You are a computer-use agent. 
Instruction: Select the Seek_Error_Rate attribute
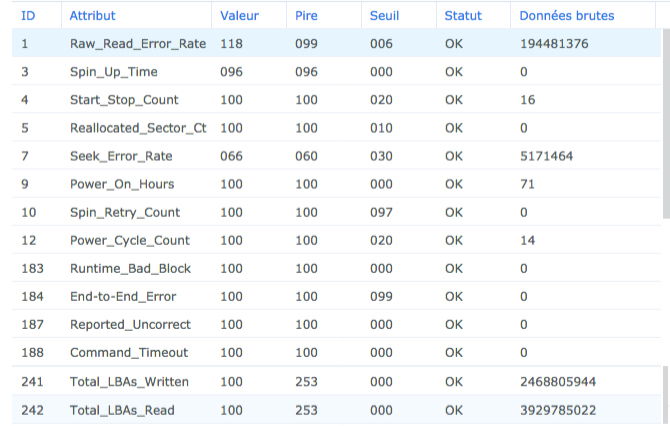pyautogui.click(x=121, y=156)
